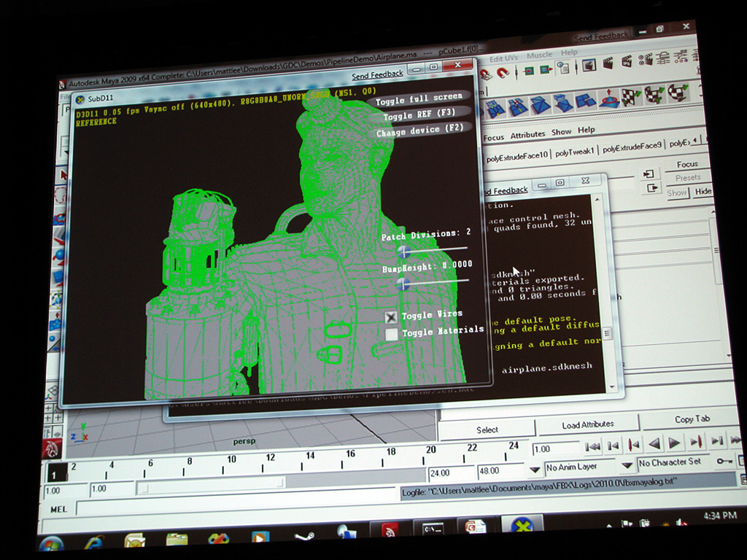
Task: Click the spherical mapping checker icon
Action: click(x=678, y=93)
